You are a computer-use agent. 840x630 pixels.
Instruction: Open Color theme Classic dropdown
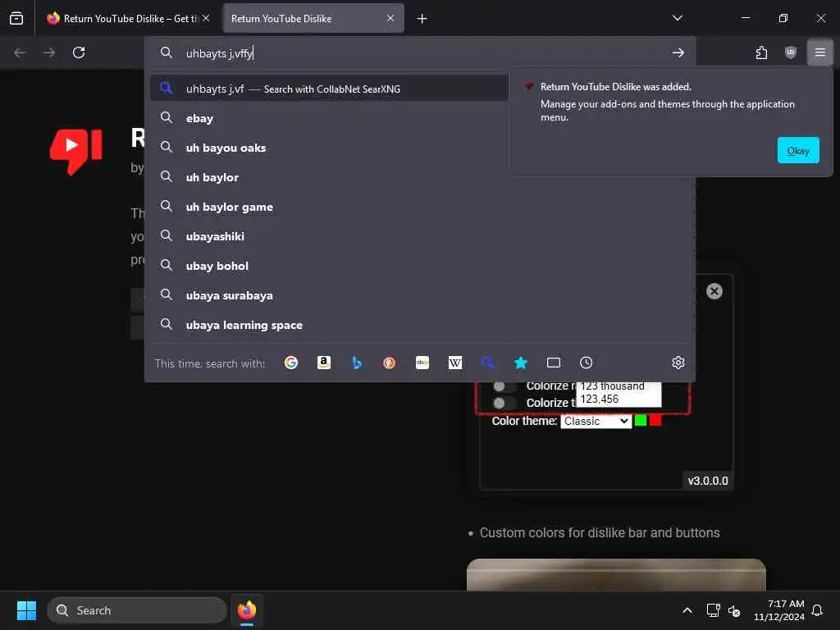[x=596, y=421]
